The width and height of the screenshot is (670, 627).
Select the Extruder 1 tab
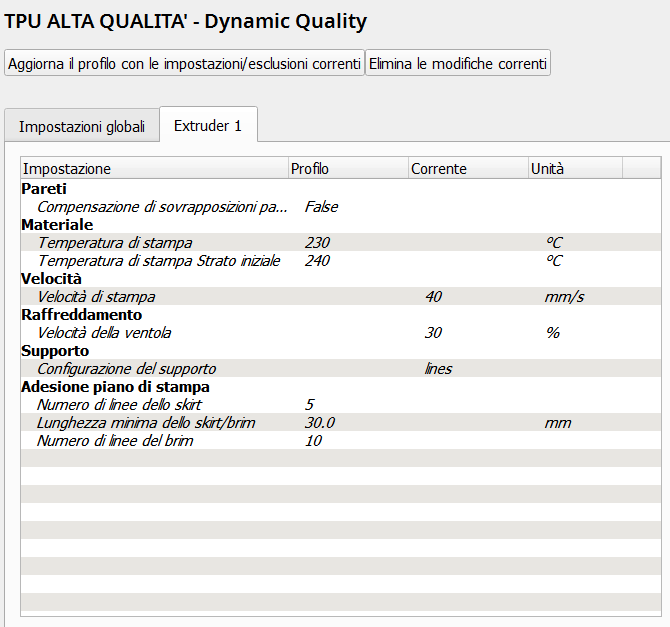coord(208,125)
